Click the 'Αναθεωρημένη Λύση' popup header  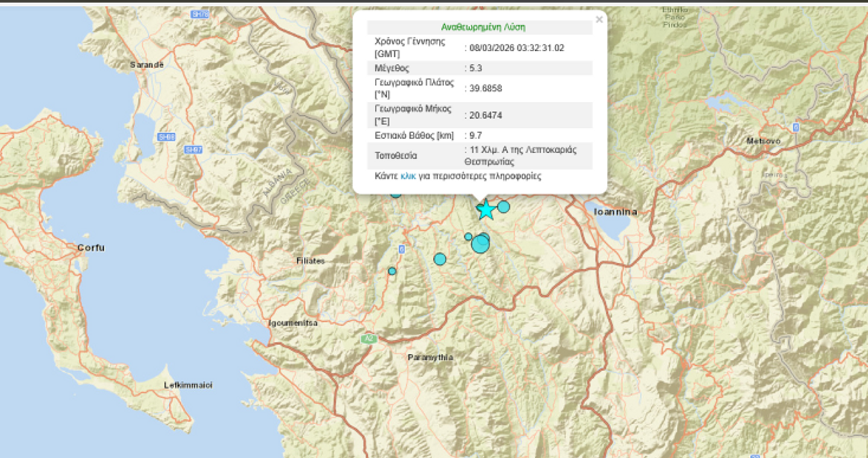pos(483,27)
